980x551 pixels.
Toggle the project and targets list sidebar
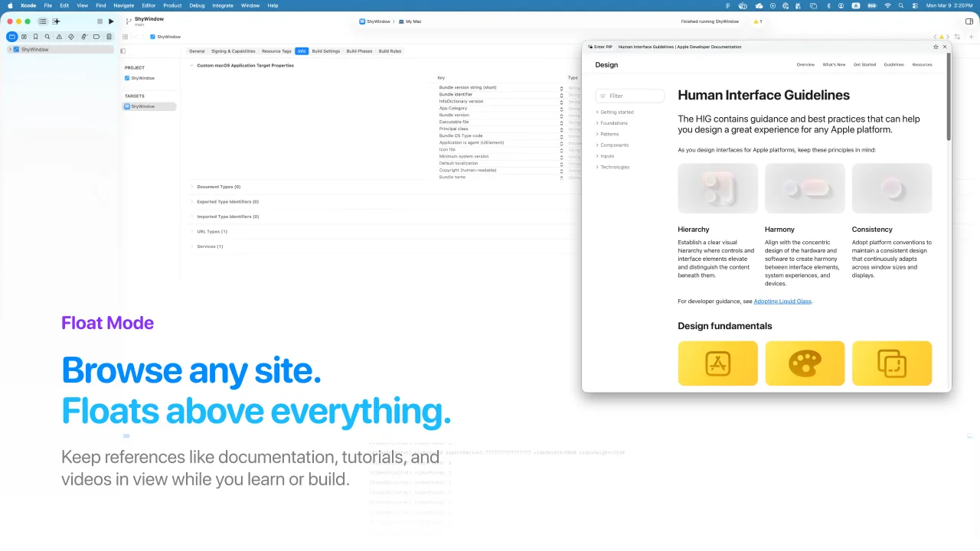tap(122, 51)
